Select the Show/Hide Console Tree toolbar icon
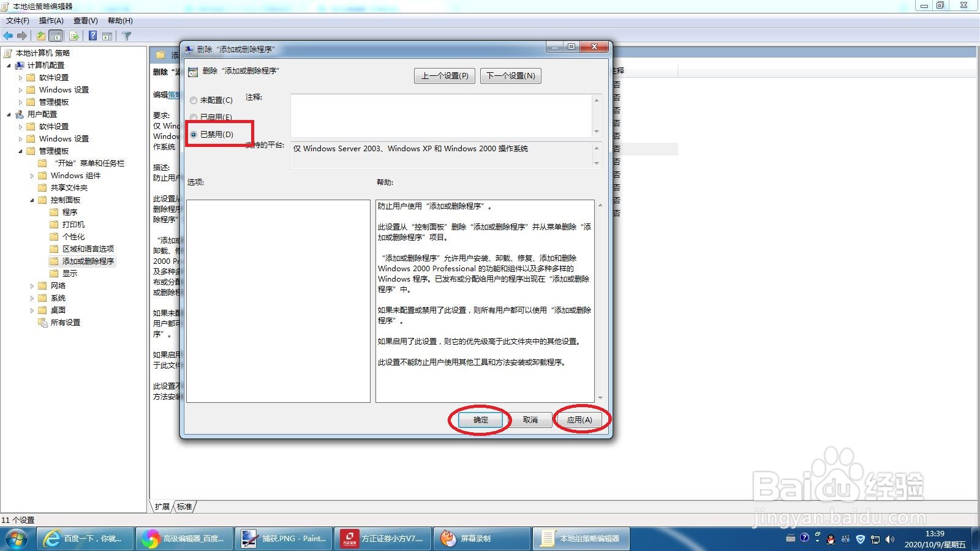980x551 pixels. tap(55, 36)
